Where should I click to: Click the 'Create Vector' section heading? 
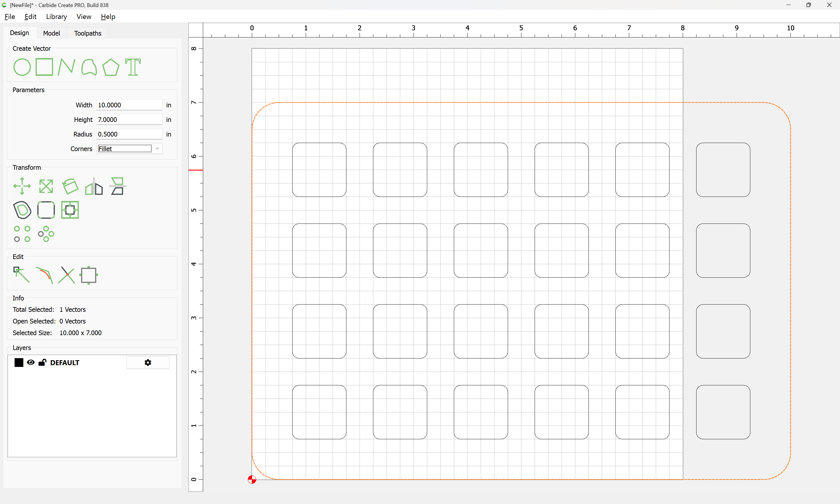coord(32,49)
